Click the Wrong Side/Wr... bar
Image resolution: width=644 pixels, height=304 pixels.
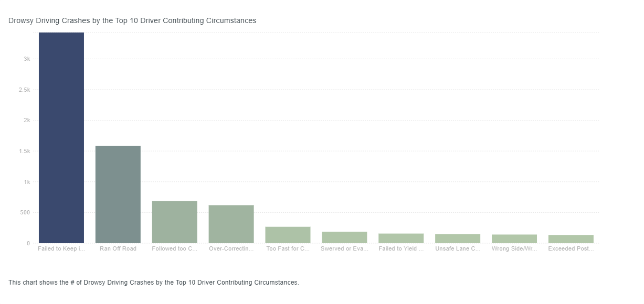pos(514,239)
